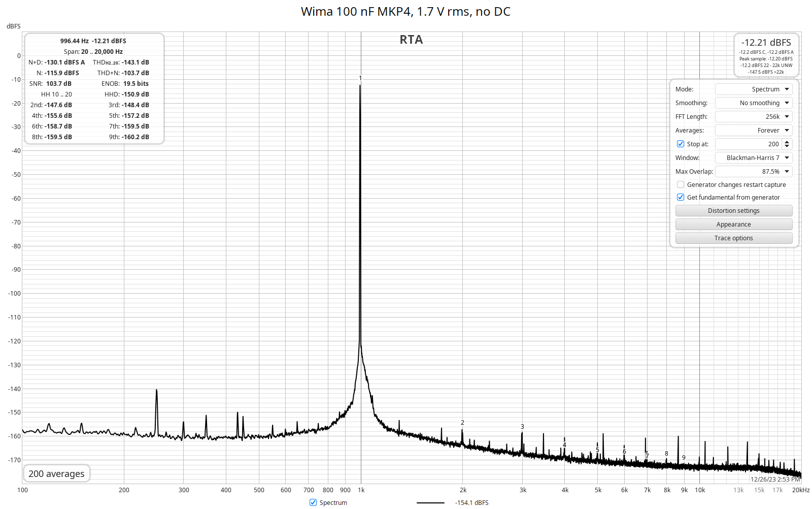The image size is (812, 509).
Task: Click the Span: 20 .. 20,000 Hz text
Action: (x=93, y=51)
